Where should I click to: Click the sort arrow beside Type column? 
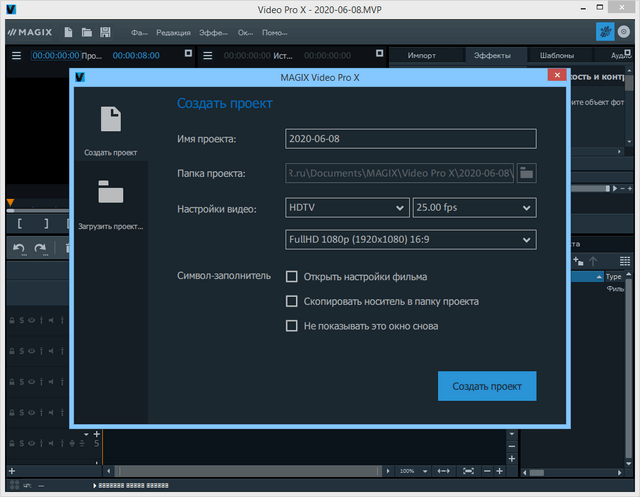[x=599, y=277]
